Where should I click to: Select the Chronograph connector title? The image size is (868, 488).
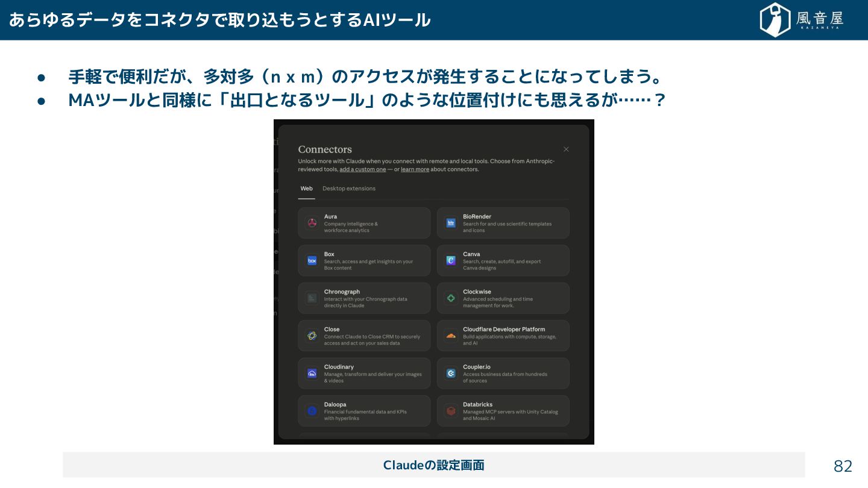[x=342, y=292]
